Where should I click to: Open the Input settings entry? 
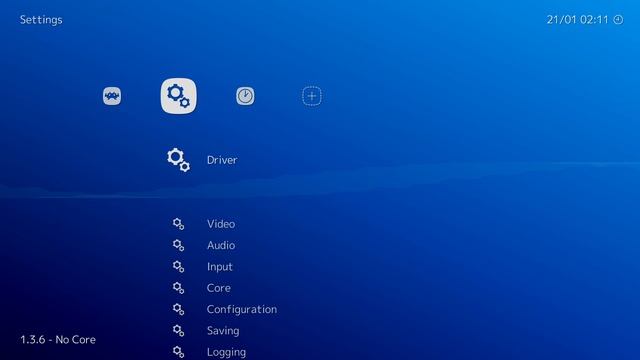tap(220, 267)
